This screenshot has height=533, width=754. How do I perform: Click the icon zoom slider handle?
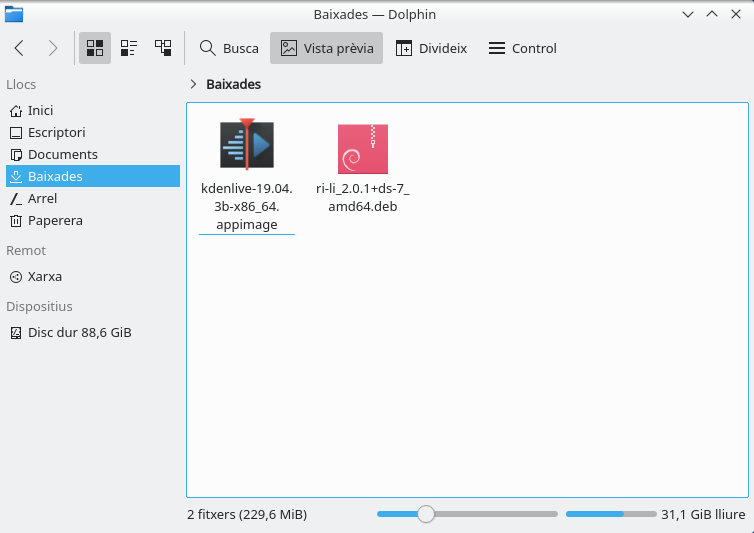click(426, 514)
